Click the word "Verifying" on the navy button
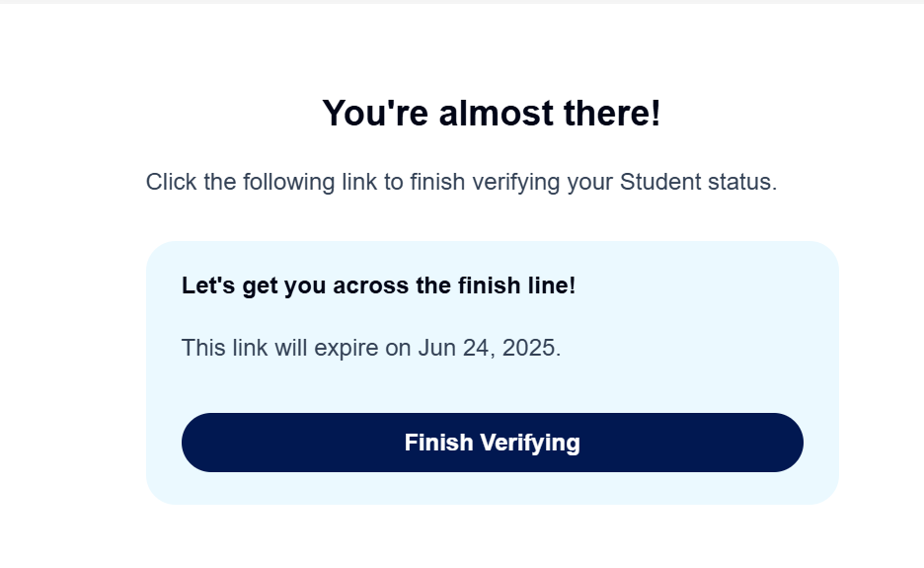The width and height of the screenshot is (924, 568). [x=533, y=443]
